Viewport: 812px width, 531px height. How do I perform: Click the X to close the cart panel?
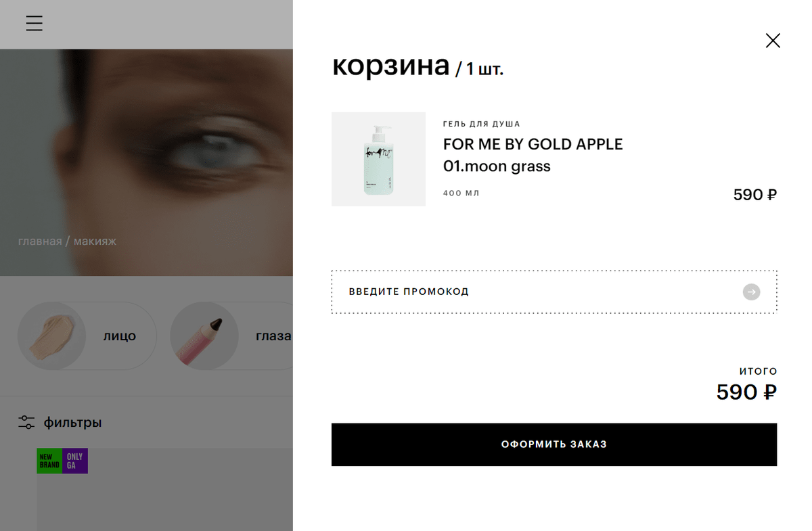(773, 41)
